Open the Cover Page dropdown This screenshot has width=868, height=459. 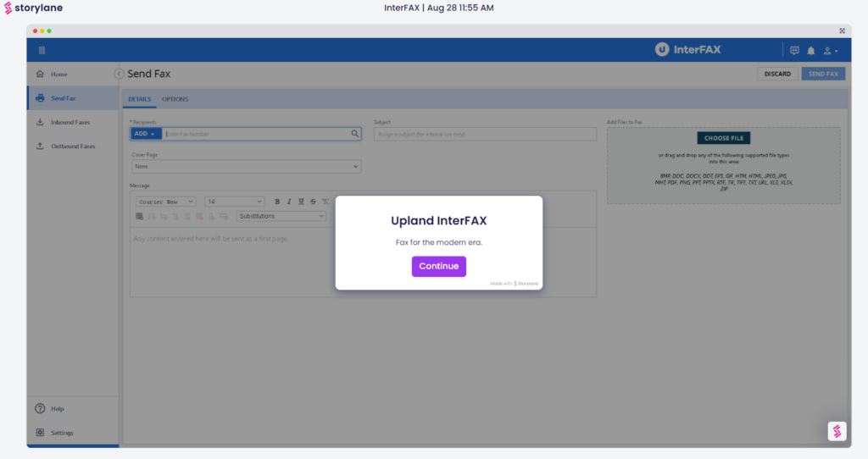[245, 167]
